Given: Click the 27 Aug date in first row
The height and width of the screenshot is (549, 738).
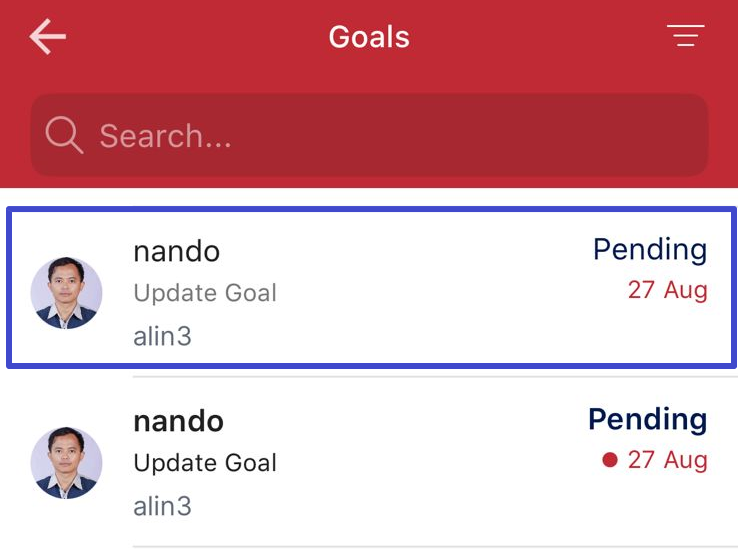Looking at the screenshot, I should tap(667, 290).
